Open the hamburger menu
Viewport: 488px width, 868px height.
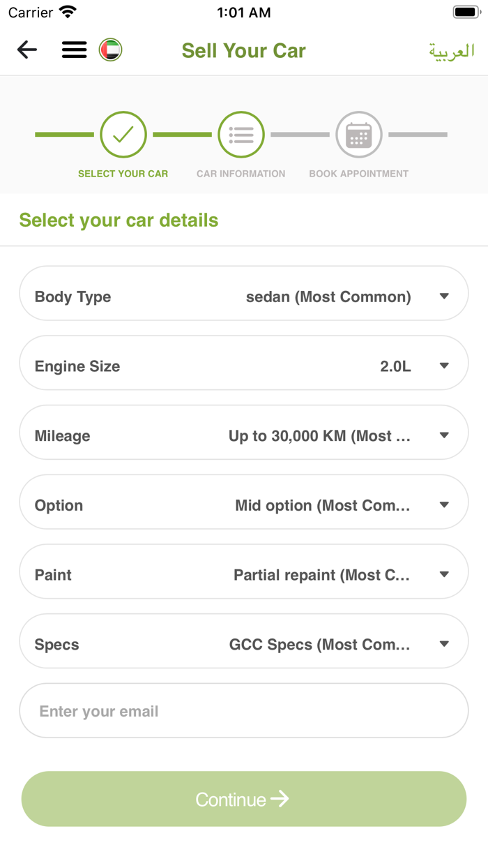click(x=74, y=50)
